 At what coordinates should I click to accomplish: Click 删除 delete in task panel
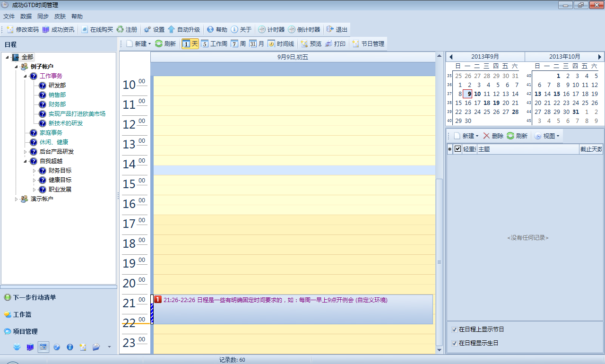[x=493, y=136]
